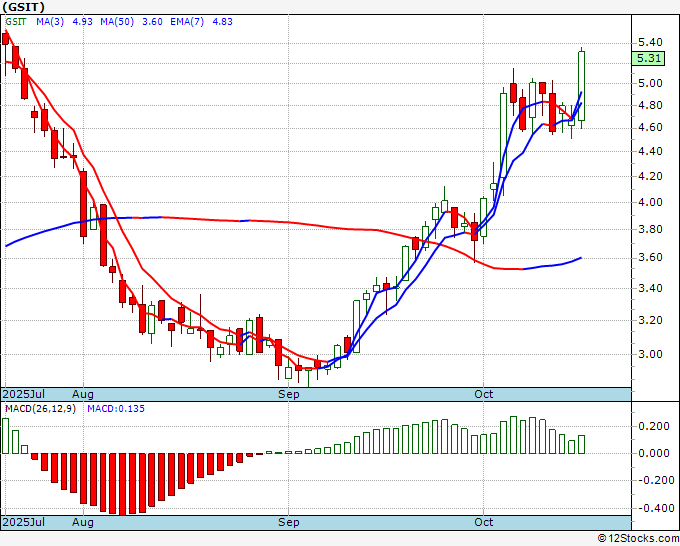Image resolution: width=680 pixels, height=546 pixels.
Task: Click the GSIT legend label
Action: click(x=16, y=22)
